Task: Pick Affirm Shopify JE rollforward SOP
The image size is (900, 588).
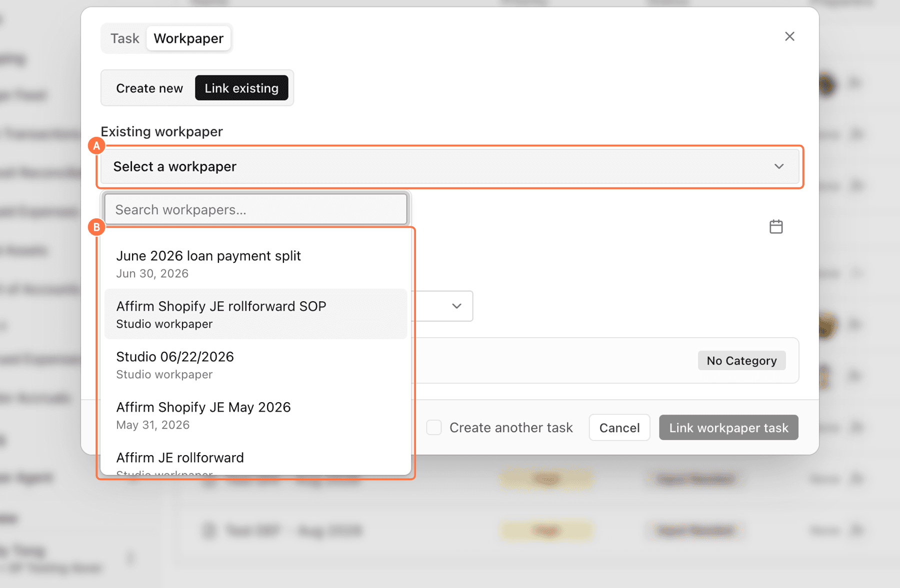Action: 255,314
